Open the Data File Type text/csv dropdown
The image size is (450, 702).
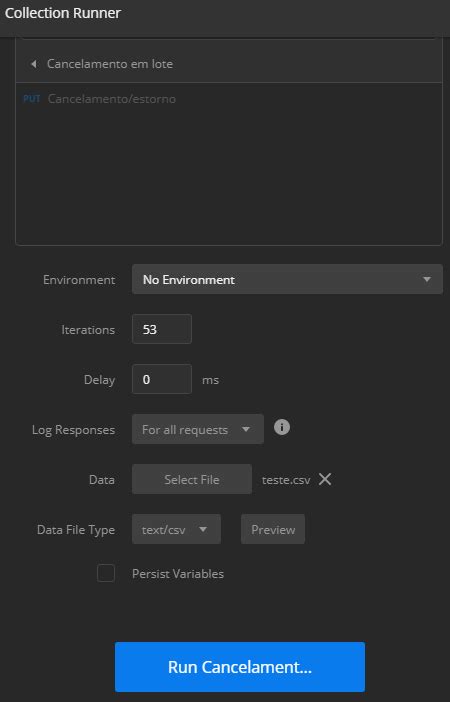pos(176,529)
